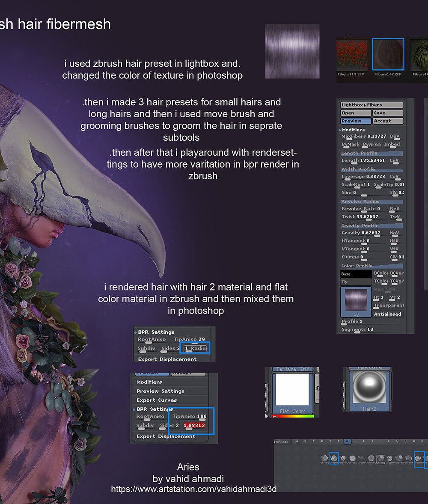Click the Coverage 0.38723 slider
This screenshot has width=428, height=504.
pos(364,177)
